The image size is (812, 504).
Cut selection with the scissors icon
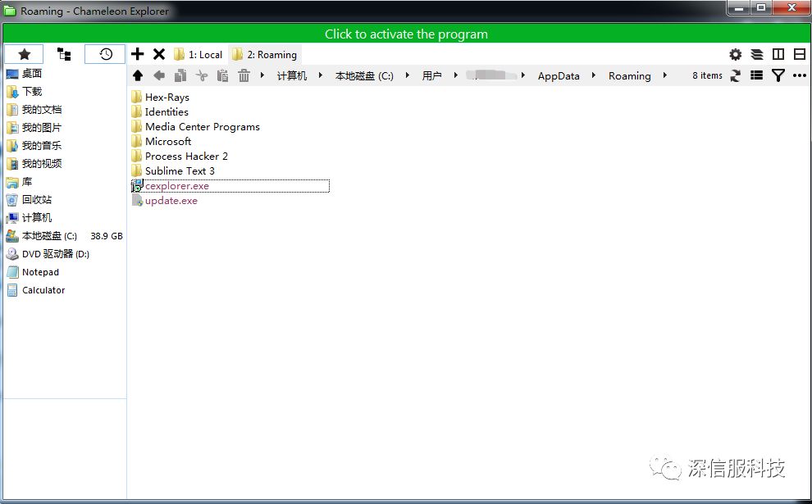tap(202, 75)
